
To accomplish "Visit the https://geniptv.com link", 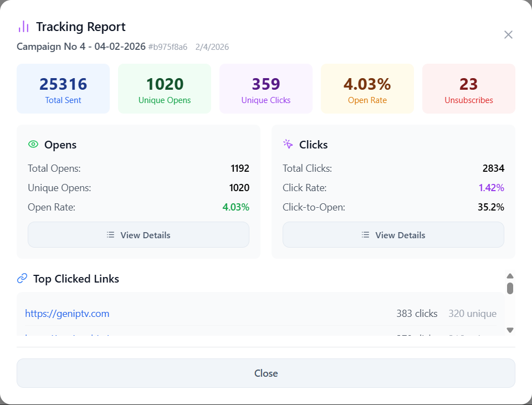I will 67,313.
